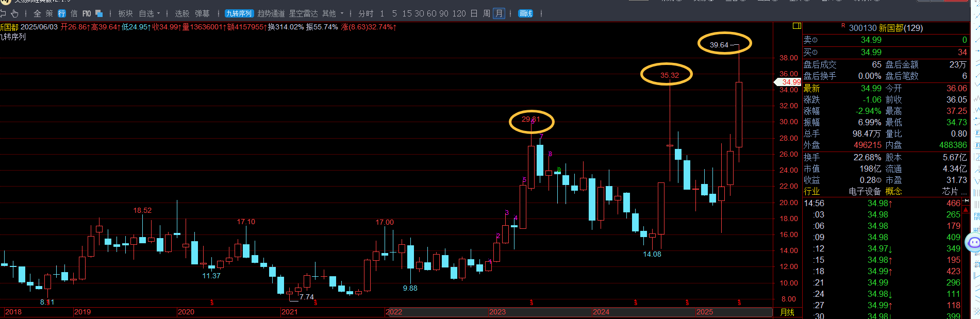Viewport: 980px width, 319px height.
Task: Click the 市盈 31.73 value
Action: click(x=957, y=180)
